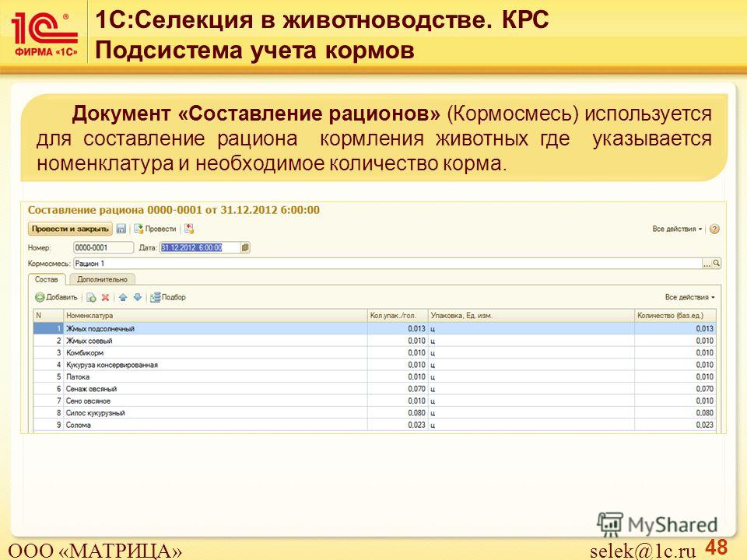Click the Кормосмесь field with Рацион 1
The width and height of the screenshot is (747, 560).
click(388, 264)
